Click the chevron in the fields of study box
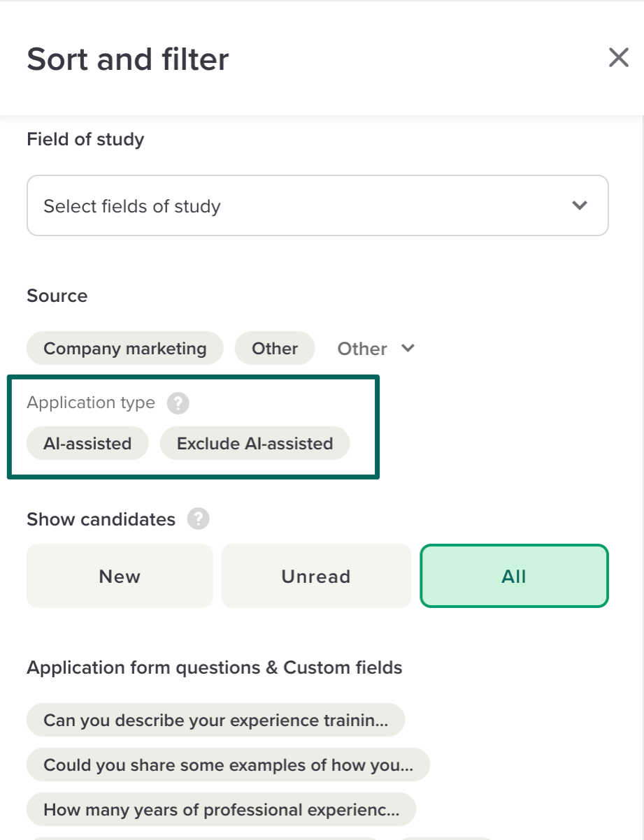 coord(579,206)
